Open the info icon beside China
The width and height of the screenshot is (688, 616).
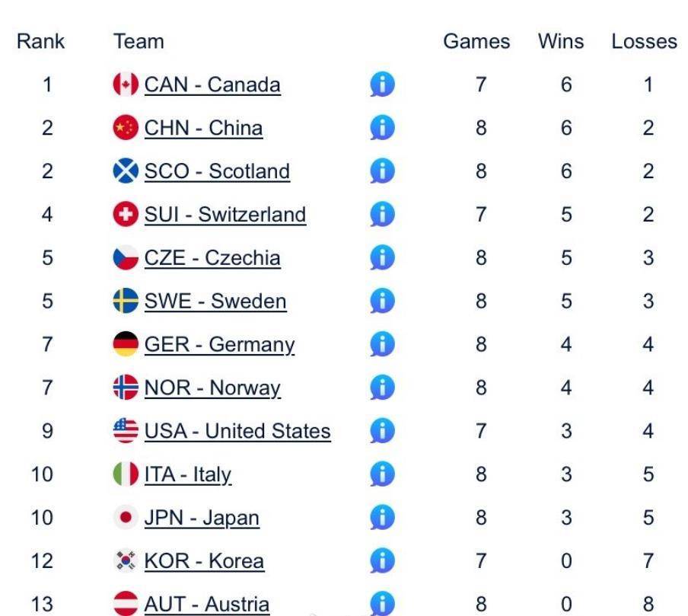click(382, 128)
